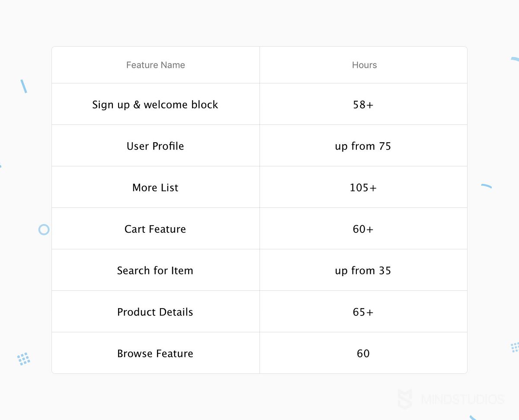This screenshot has width=519, height=420.
Task: Click the Feature Name column header
Action: (156, 65)
